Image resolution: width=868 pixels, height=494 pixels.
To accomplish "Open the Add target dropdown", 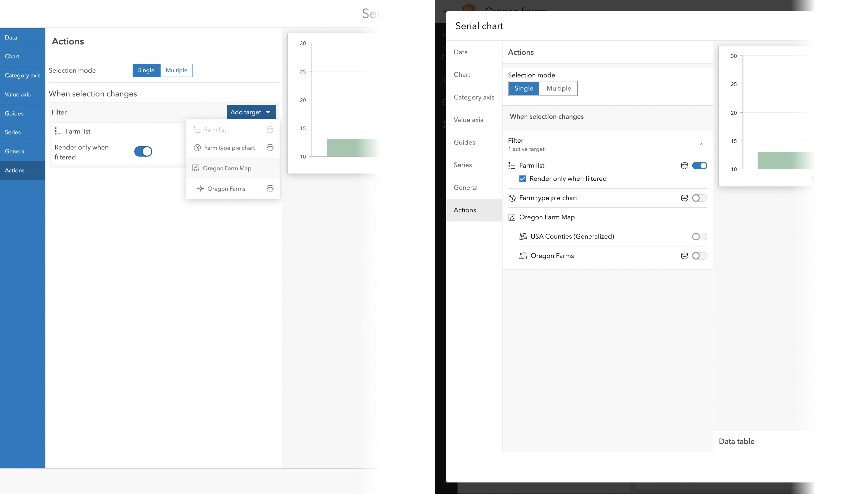I will (x=251, y=112).
